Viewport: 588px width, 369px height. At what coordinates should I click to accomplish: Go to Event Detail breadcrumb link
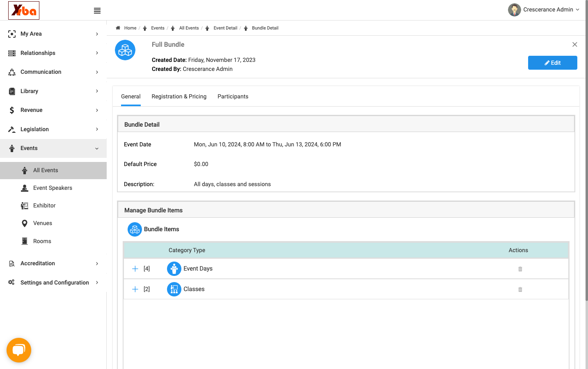[x=225, y=28]
